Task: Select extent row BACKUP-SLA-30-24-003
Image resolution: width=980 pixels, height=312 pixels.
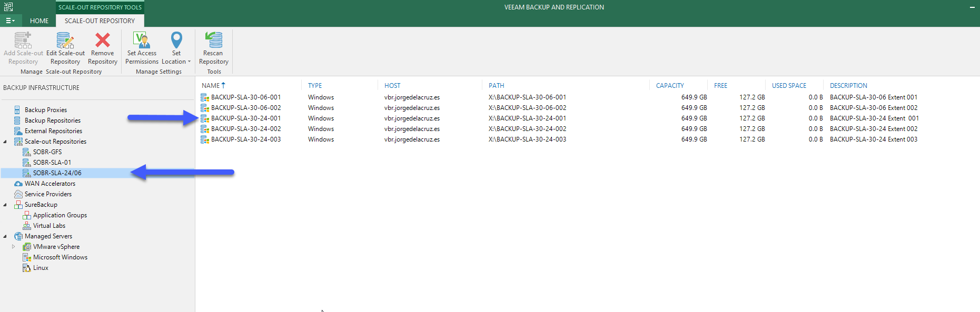Action: [587, 139]
